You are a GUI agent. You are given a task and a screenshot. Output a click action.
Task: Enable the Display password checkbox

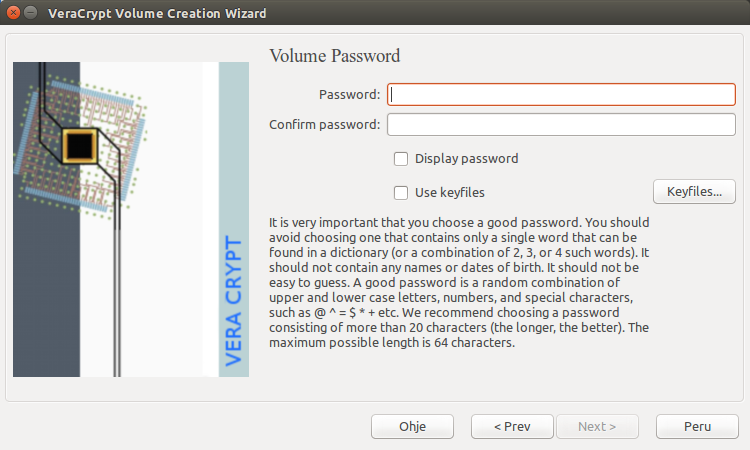coord(401,158)
